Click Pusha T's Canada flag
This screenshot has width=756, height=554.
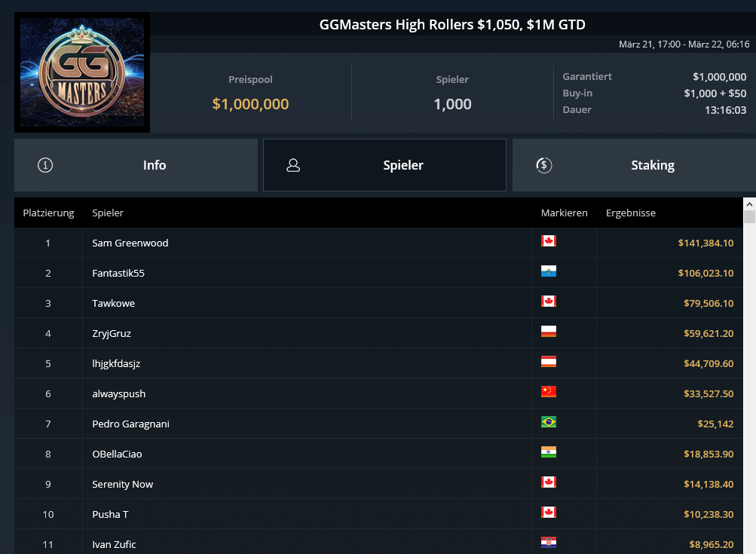549,512
